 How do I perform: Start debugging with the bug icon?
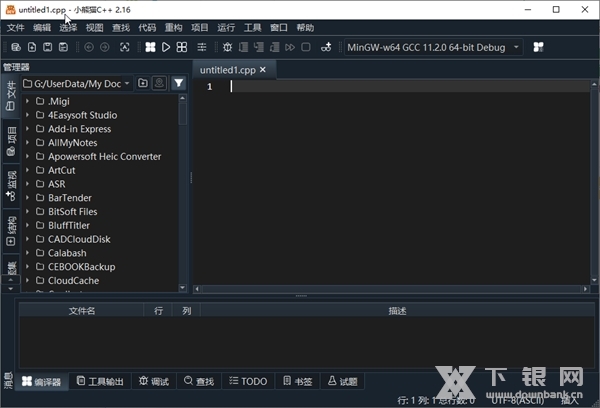pos(228,47)
